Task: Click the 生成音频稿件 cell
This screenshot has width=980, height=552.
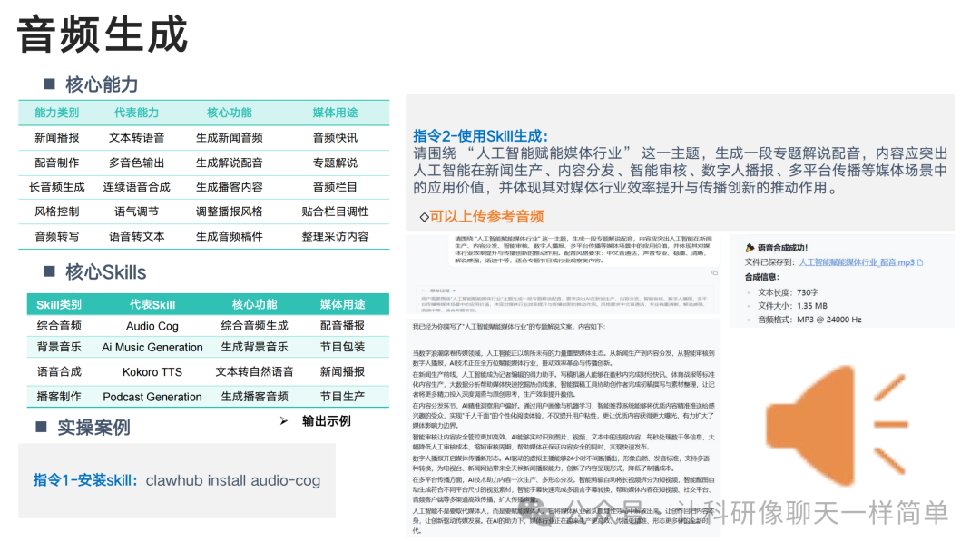Action: click(x=229, y=236)
